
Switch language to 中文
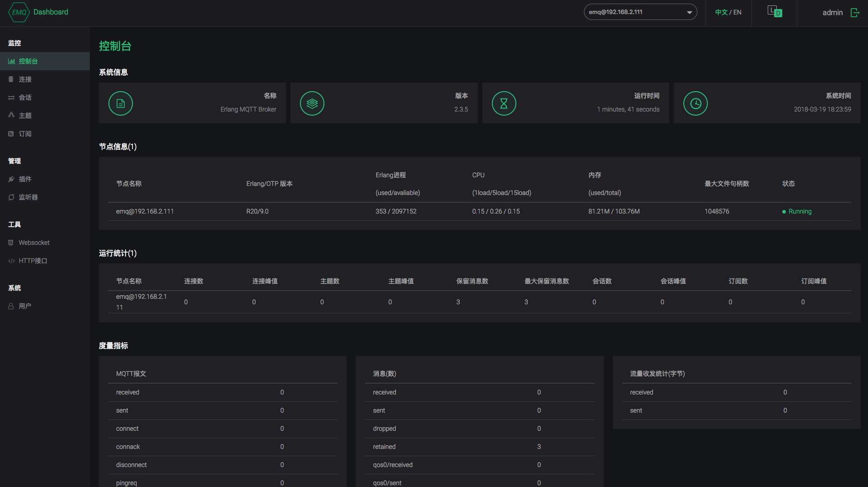coord(721,12)
